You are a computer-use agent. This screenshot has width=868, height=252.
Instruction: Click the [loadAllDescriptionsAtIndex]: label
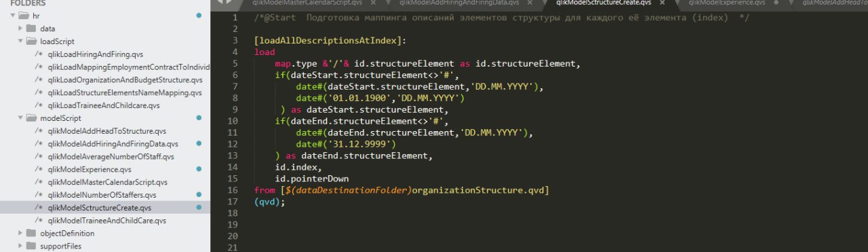(330, 41)
